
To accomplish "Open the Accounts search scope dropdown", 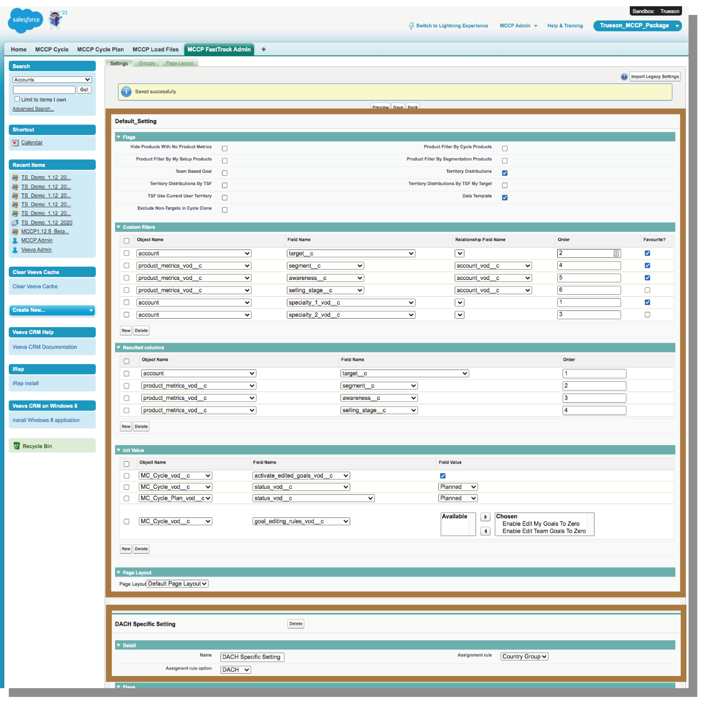I will pos(52,80).
